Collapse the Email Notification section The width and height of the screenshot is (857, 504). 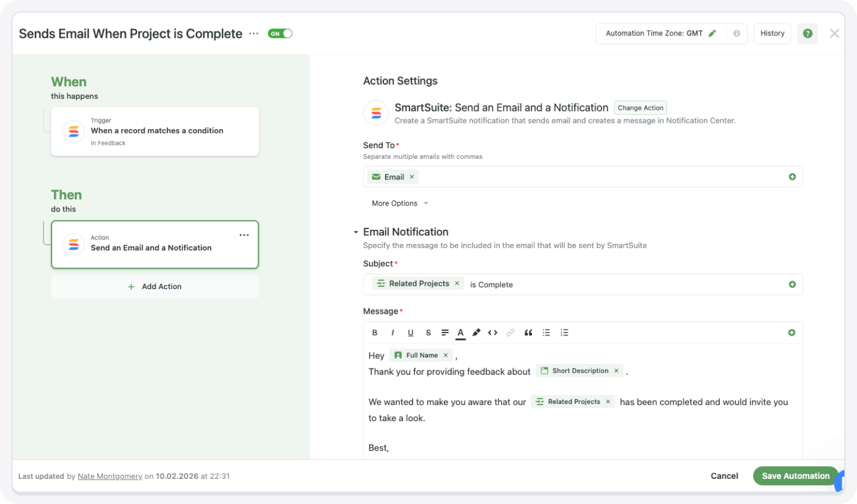355,232
